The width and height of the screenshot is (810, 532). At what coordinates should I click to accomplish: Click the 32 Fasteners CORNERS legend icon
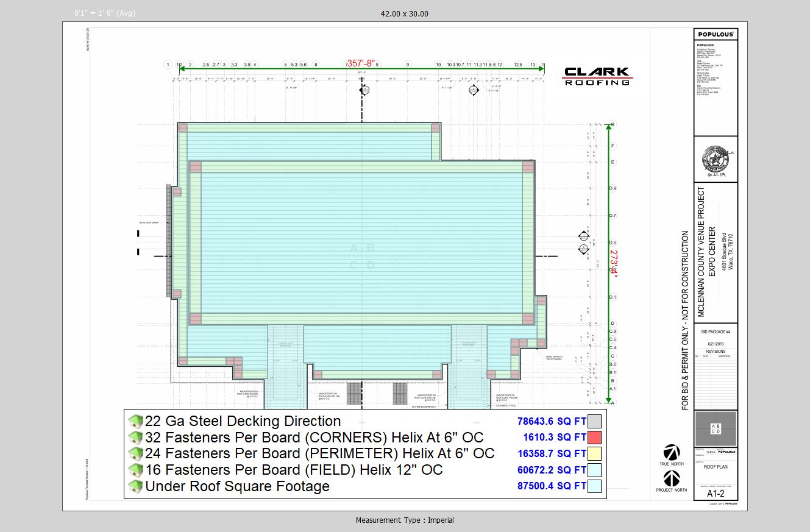(135, 438)
